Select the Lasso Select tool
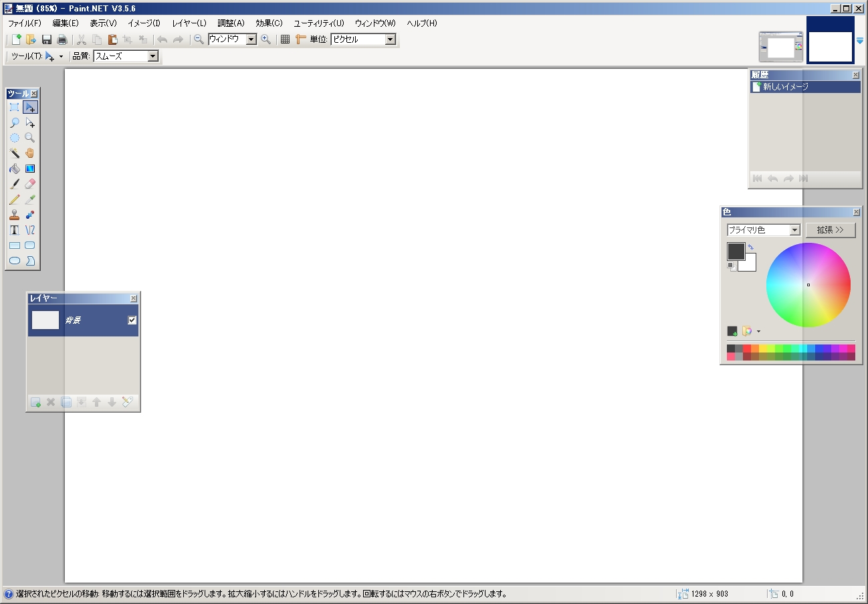The width and height of the screenshot is (868, 604). (14, 122)
